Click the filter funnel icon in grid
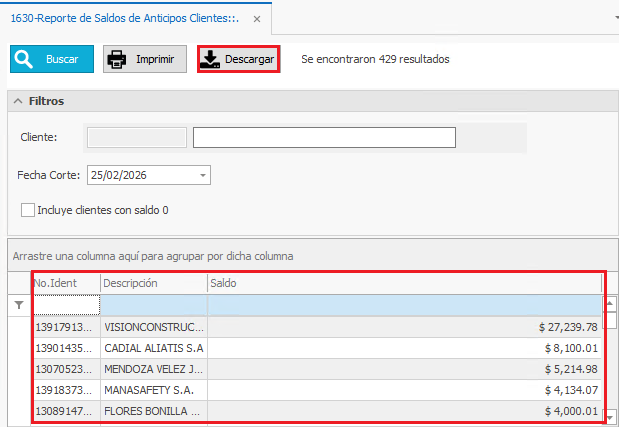The width and height of the screenshot is (620, 430). coord(18,305)
